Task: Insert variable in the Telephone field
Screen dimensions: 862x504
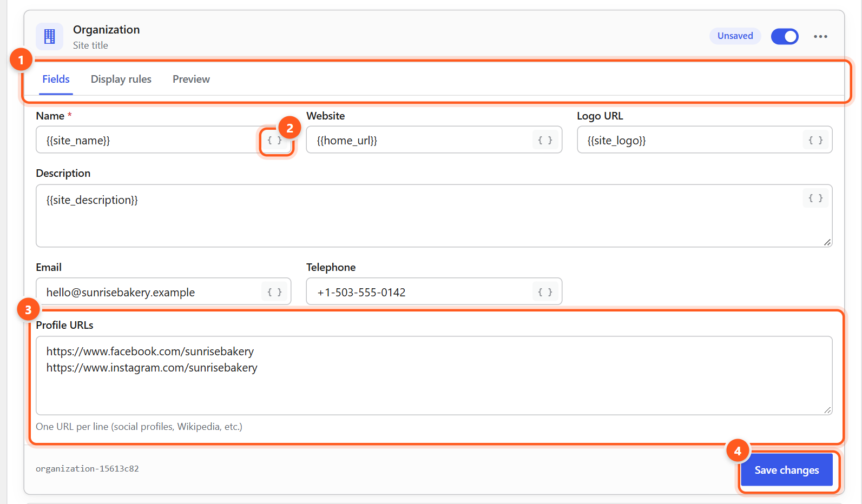Action: click(x=545, y=292)
